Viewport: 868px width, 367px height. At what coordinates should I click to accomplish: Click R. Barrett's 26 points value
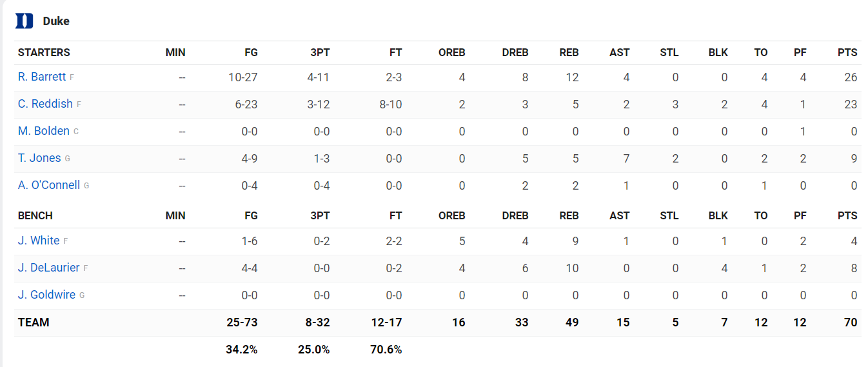(851, 77)
